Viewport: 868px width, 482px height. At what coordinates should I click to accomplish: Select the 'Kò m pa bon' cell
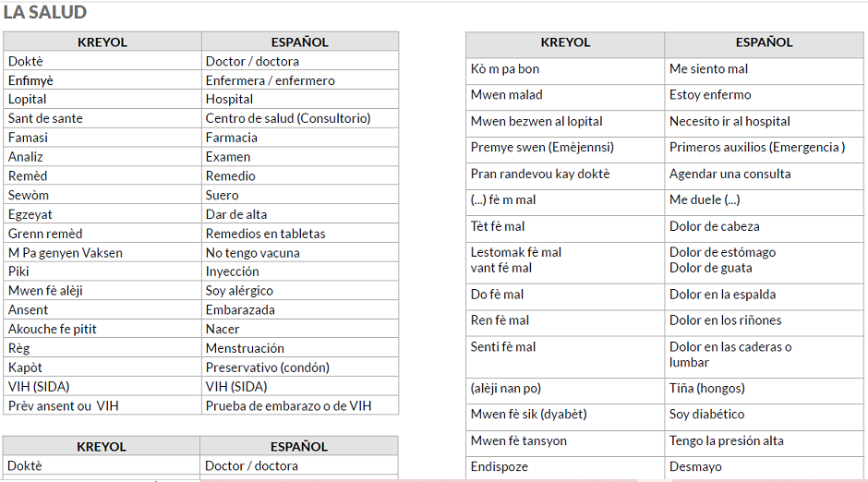(565, 69)
